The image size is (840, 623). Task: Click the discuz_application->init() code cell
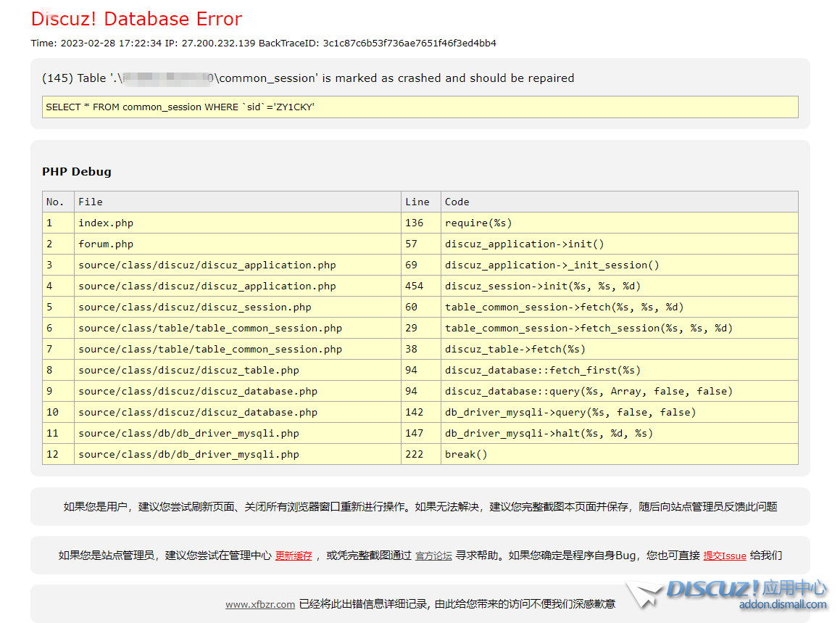pos(524,244)
